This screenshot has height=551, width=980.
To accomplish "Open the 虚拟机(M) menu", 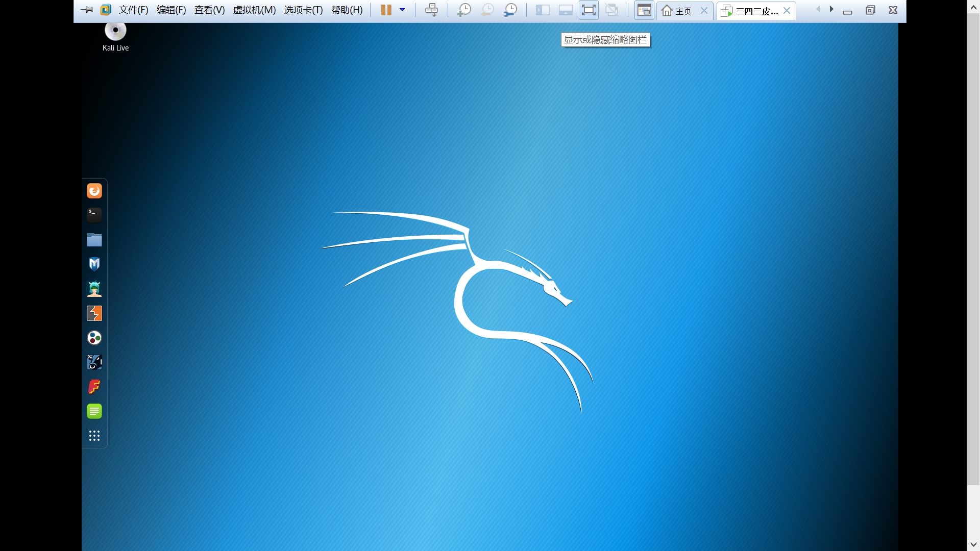I will (254, 10).
